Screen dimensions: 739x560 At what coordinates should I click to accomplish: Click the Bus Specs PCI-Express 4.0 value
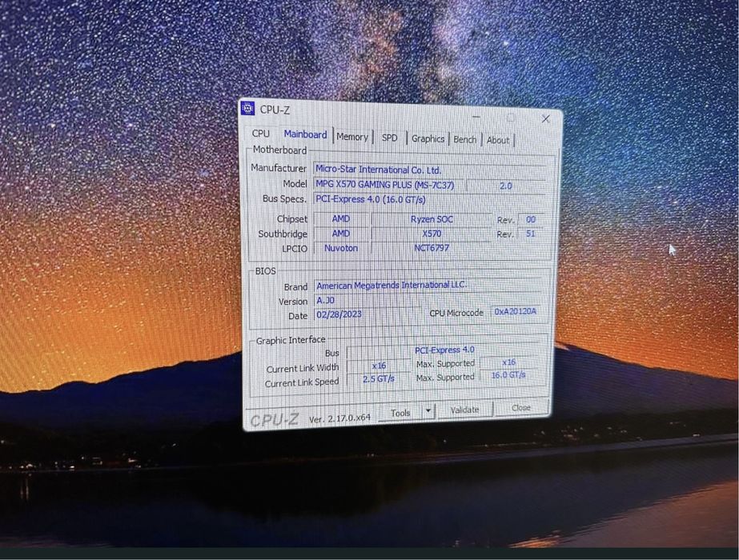tap(429, 199)
